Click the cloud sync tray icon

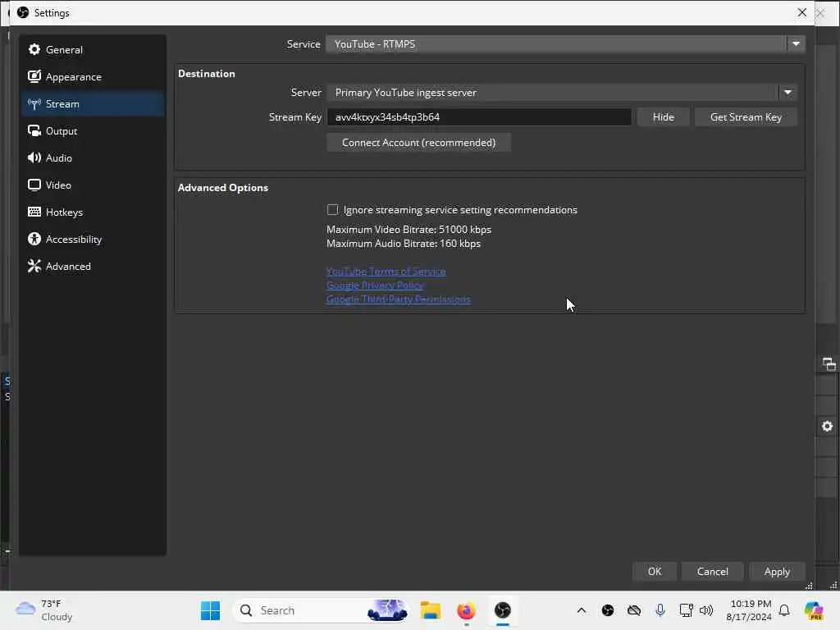[x=634, y=610]
